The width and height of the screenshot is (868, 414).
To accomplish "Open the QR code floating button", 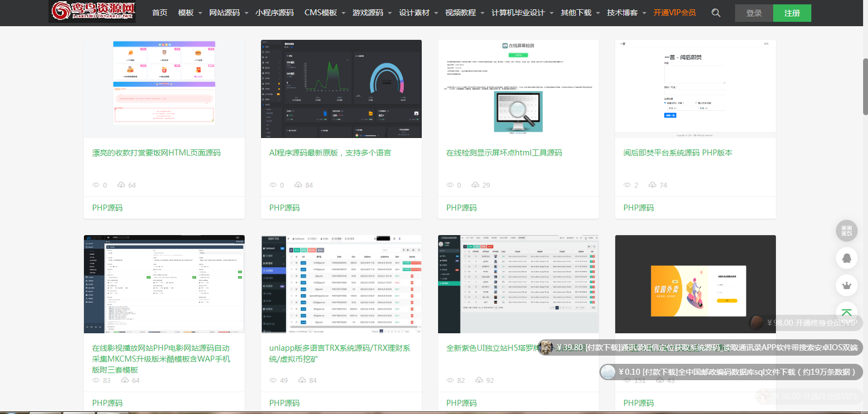I will pyautogui.click(x=847, y=231).
